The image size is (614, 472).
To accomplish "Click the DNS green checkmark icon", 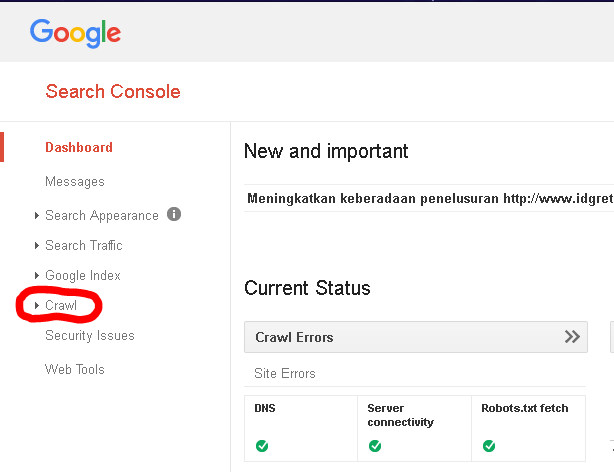I will (x=262, y=446).
